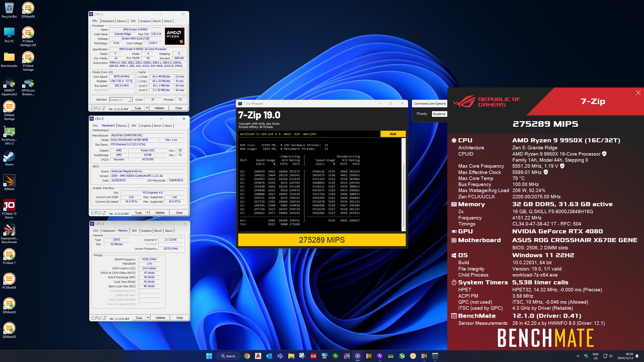Click the ROG CROSSHAIR X670E GENE model field
The image size is (644, 362).
click(x=134, y=140)
